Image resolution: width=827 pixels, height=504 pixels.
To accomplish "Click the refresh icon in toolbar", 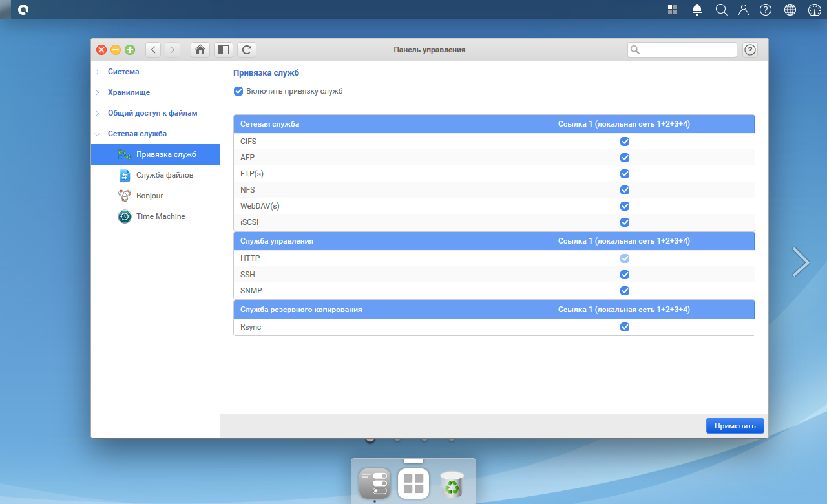I will [247, 50].
